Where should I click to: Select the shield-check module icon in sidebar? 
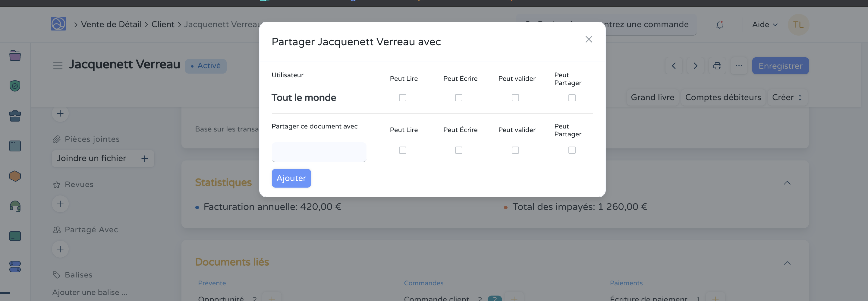[14, 86]
